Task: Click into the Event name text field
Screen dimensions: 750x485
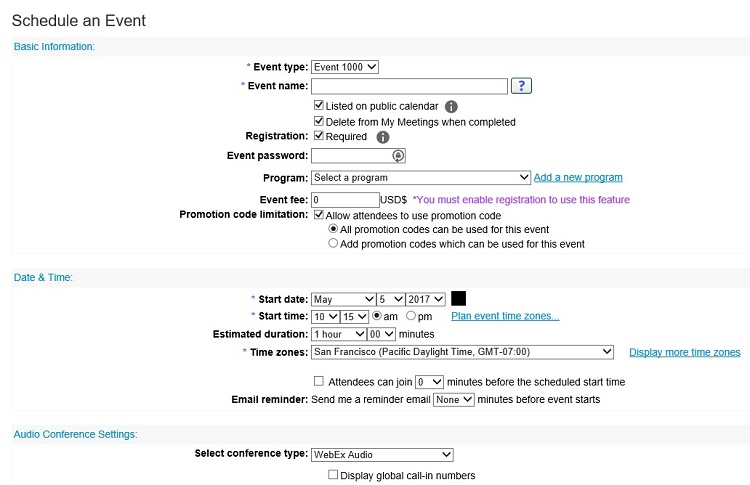Action: 409,86
